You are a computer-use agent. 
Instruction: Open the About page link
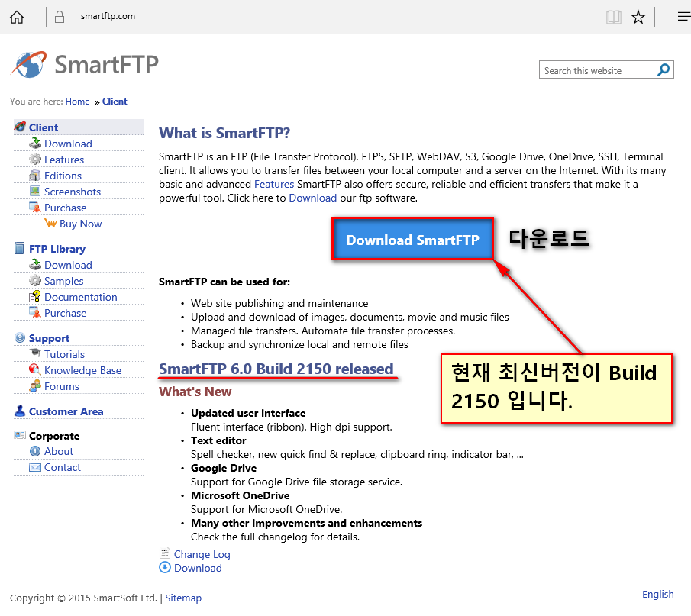point(59,451)
